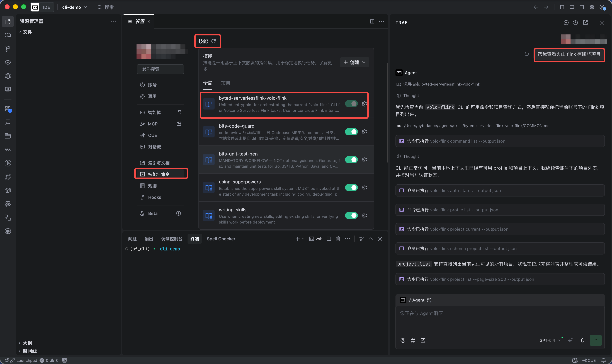This screenshot has width=612, height=364.
Task: Collapse the 文件 tree section
Action: (25, 32)
